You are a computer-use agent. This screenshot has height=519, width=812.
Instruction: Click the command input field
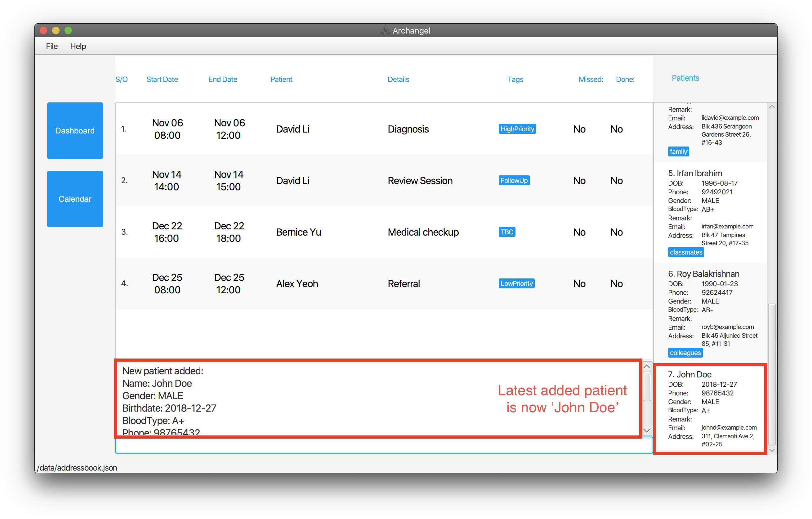pos(384,445)
